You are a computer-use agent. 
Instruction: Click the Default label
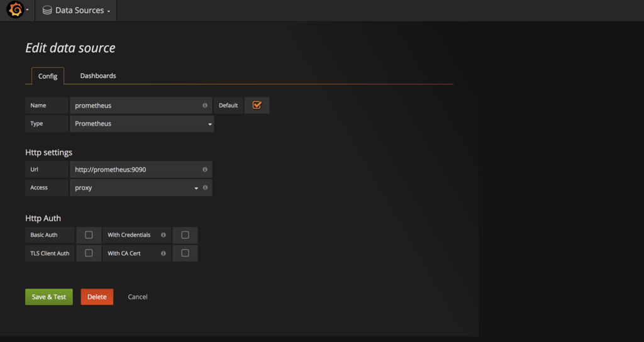tap(228, 106)
